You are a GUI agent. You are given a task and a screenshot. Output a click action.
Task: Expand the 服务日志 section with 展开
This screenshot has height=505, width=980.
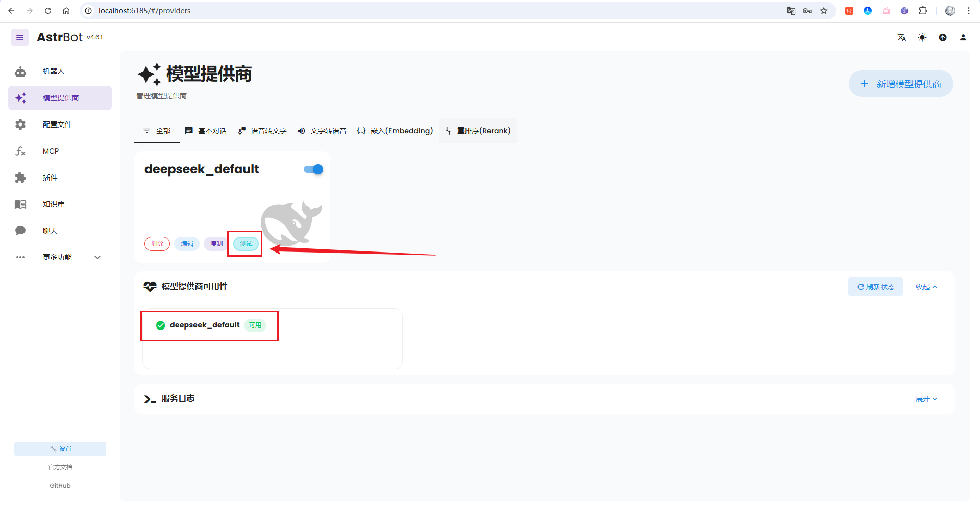coord(926,399)
